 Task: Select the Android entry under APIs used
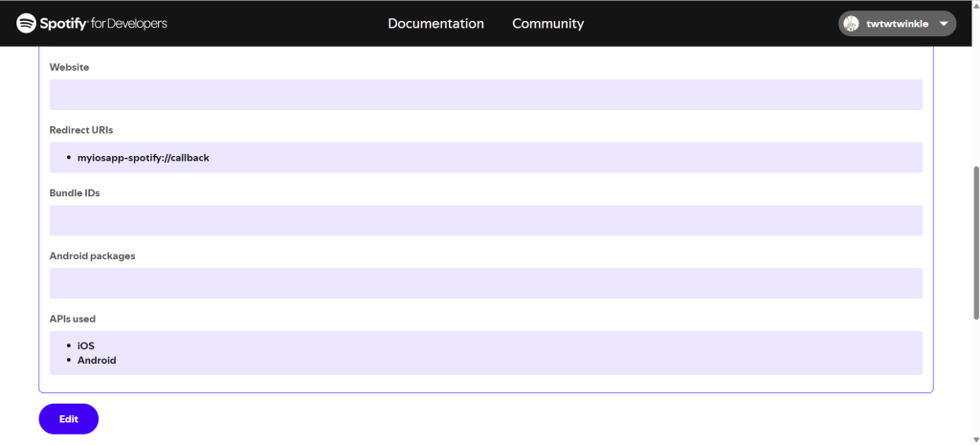tap(97, 360)
